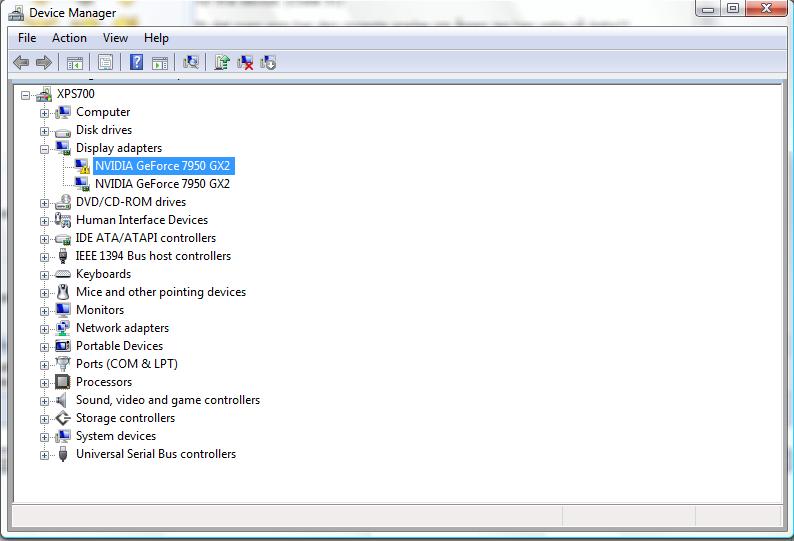Select the Monitors label

click(x=100, y=310)
